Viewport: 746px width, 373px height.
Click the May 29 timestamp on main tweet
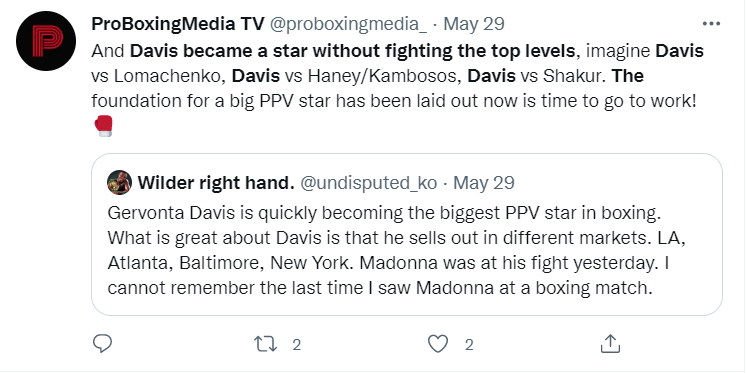pyautogui.click(x=474, y=24)
